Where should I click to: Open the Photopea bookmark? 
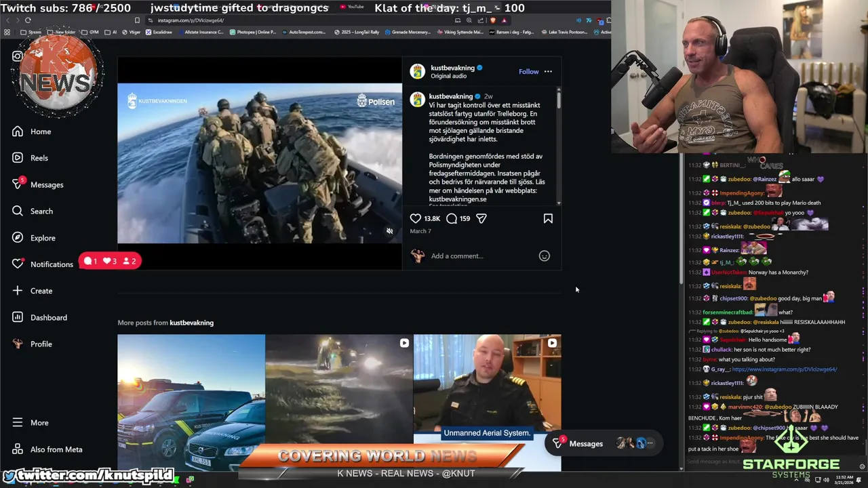pyautogui.click(x=252, y=32)
